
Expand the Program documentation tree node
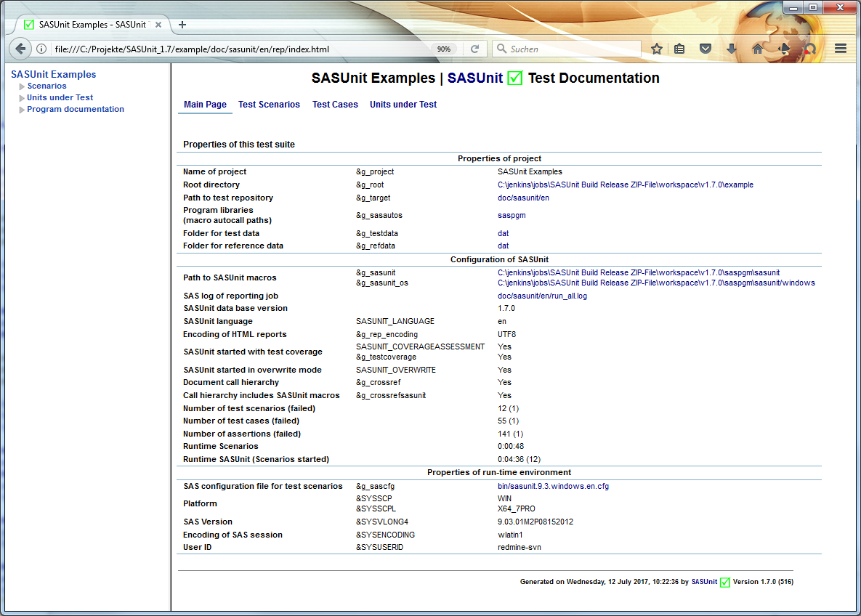23,110
